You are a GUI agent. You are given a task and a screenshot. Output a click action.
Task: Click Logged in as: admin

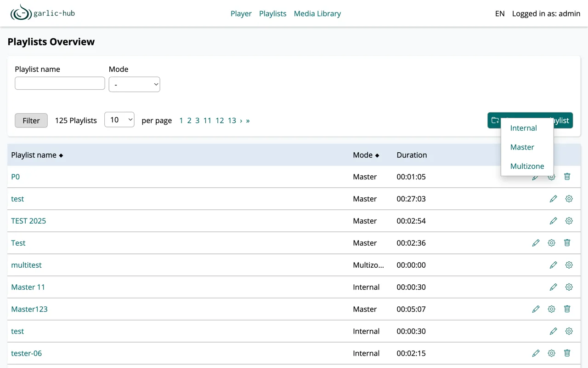point(546,13)
